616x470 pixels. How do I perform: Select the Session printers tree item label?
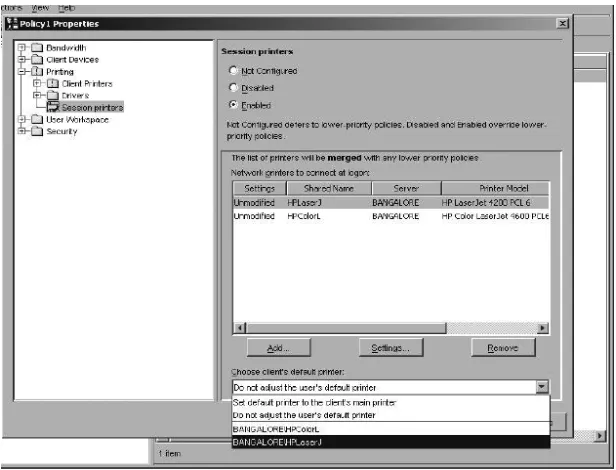pos(92,107)
